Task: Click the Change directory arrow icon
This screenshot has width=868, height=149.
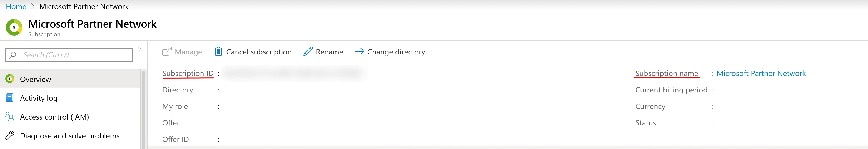Action: click(x=359, y=52)
